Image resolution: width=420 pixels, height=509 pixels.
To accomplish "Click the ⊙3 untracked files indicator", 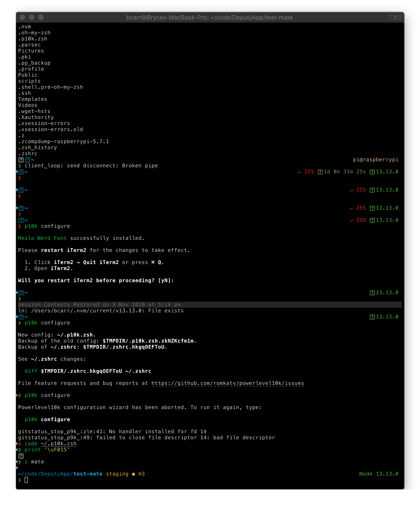I will [141, 474].
